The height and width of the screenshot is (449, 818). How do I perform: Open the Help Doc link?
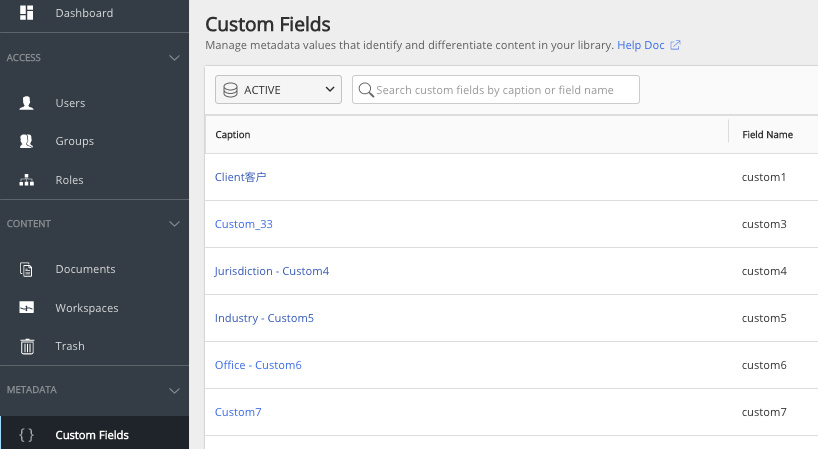640,45
